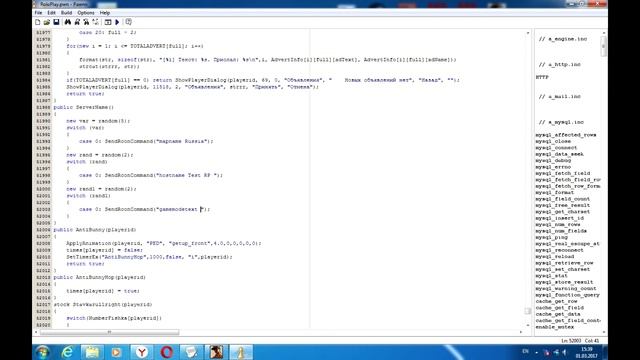640x360 pixels.
Task: Compile the script with the window icon
Action: pyautogui.click(x=108, y=22)
